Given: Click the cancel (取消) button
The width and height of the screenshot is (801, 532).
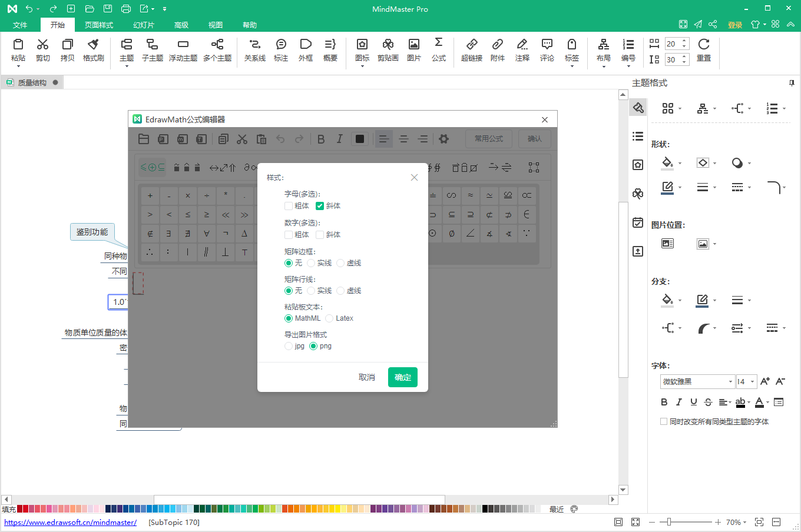Looking at the screenshot, I should (367, 377).
